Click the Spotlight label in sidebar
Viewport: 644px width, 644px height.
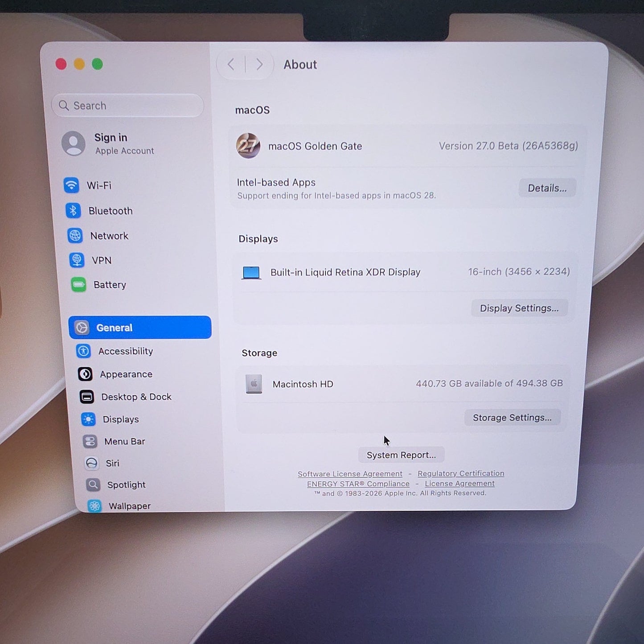point(127,485)
